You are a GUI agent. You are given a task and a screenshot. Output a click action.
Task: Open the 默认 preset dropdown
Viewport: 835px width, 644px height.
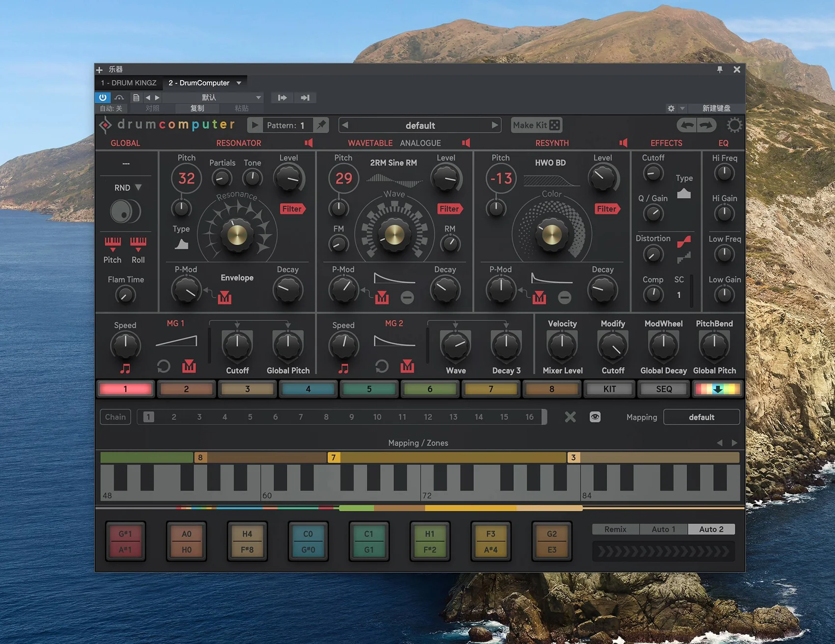(212, 97)
